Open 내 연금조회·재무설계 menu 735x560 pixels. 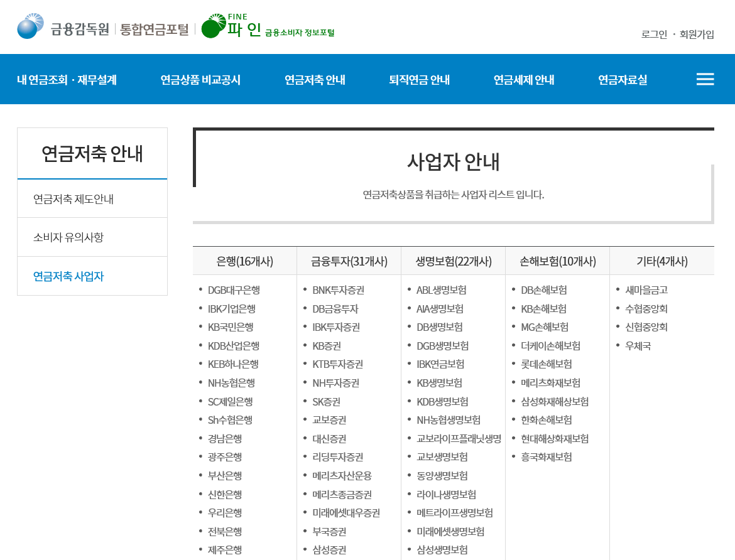[67, 80]
